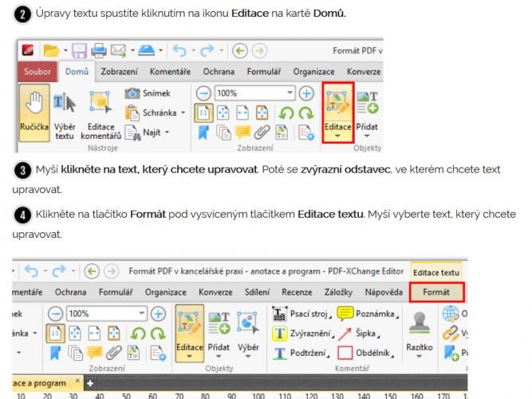Rotate clockwise in upper screenshot
532x399 pixels.
click(x=306, y=113)
